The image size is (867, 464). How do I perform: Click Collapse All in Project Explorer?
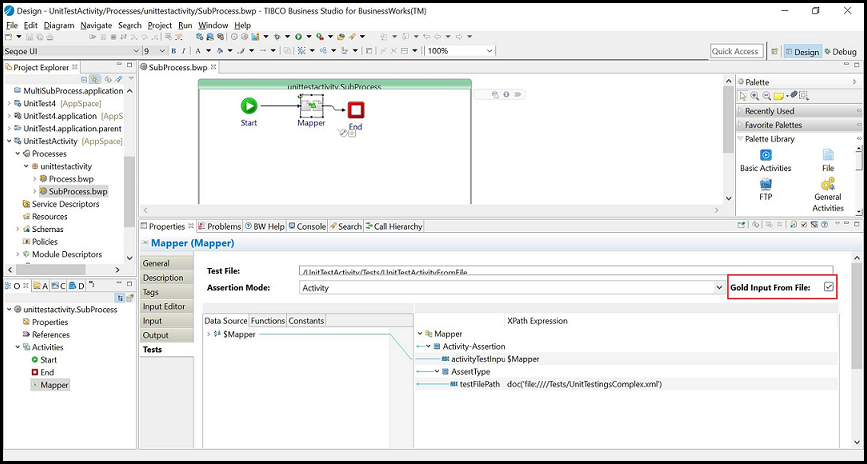click(85, 80)
